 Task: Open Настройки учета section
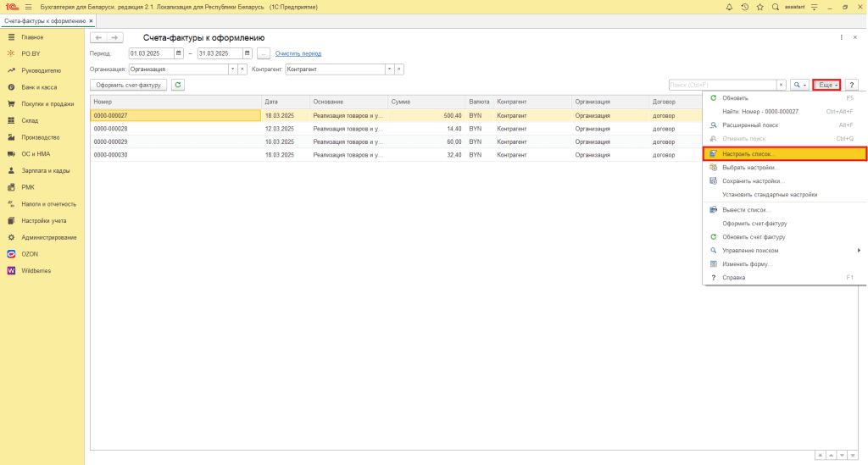(42, 220)
